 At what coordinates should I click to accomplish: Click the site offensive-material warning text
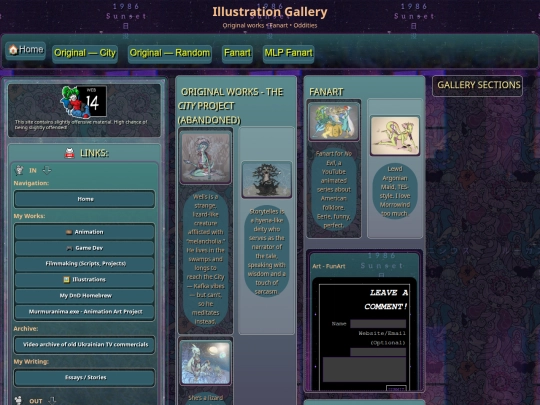pyautogui.click(x=81, y=125)
